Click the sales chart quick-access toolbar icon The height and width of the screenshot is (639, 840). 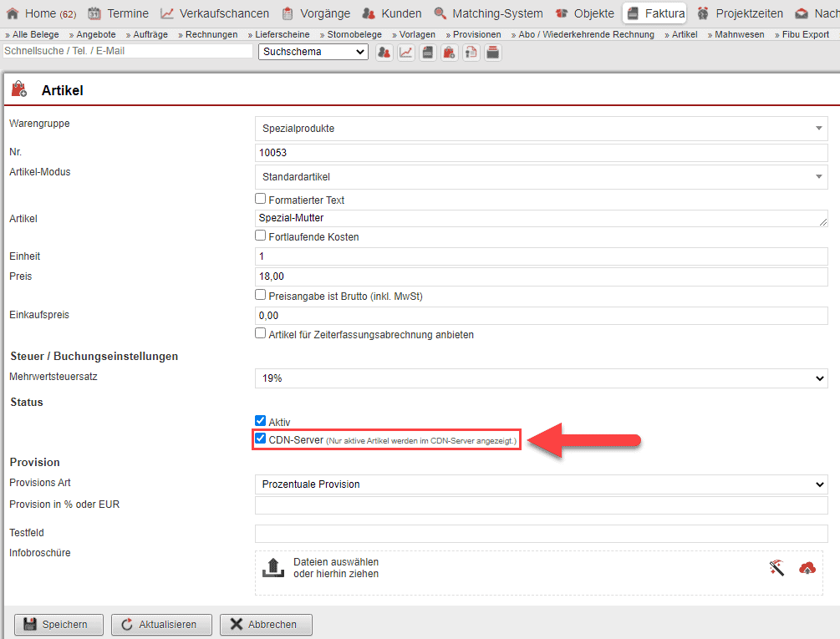(405, 52)
